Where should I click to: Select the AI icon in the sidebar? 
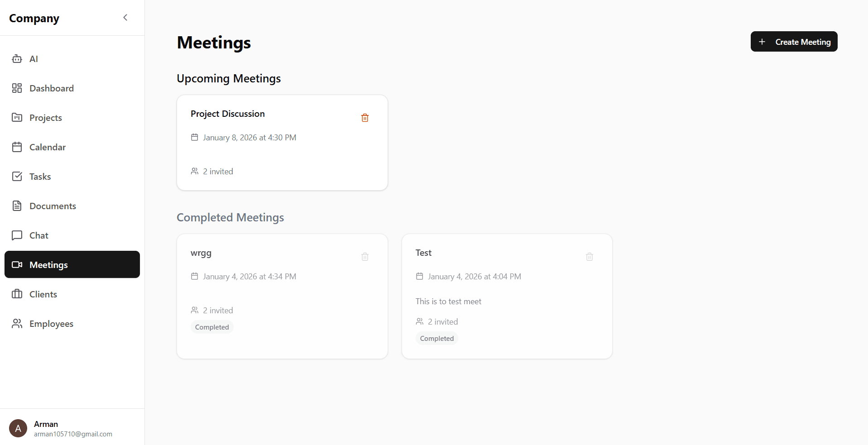click(17, 59)
